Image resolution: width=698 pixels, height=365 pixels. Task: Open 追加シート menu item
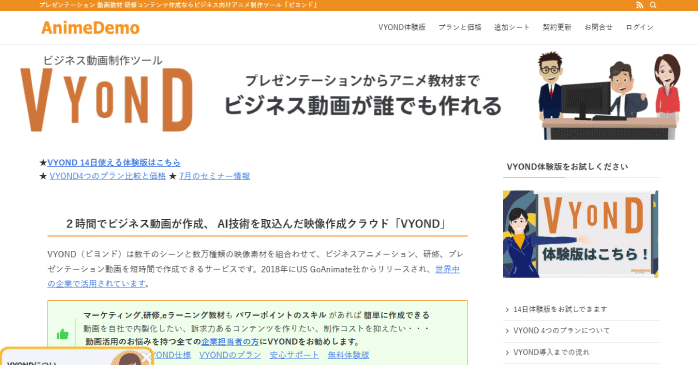point(512,27)
